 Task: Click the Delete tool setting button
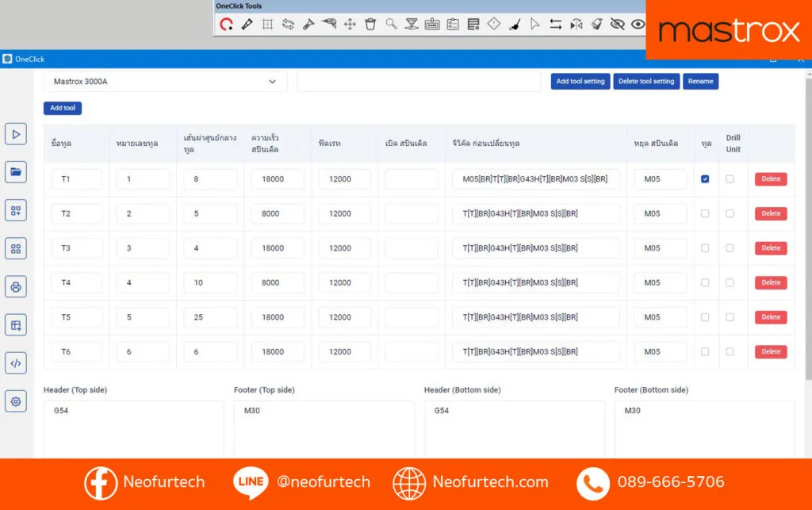point(646,81)
